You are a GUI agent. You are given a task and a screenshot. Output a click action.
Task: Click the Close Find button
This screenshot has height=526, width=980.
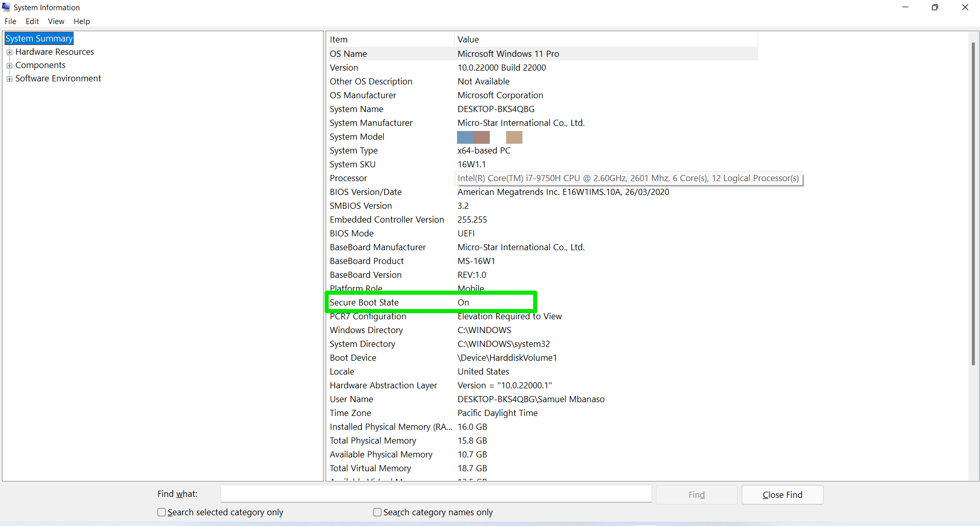click(x=782, y=495)
